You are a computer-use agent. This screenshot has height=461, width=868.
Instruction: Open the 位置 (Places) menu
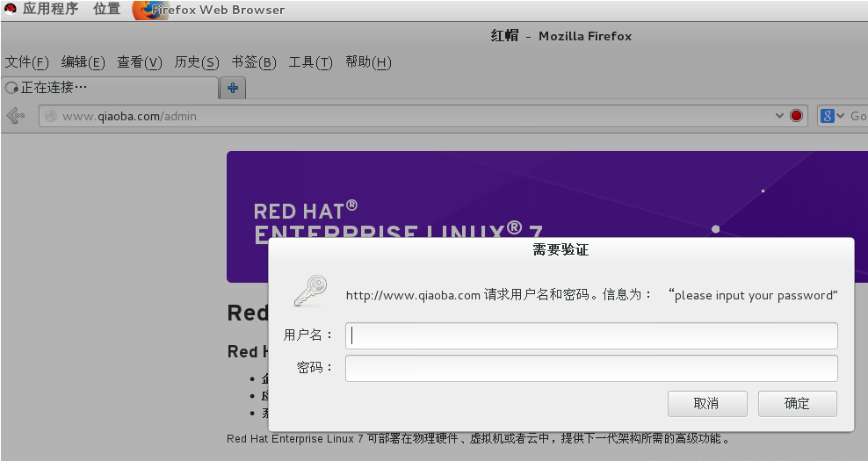click(x=107, y=9)
